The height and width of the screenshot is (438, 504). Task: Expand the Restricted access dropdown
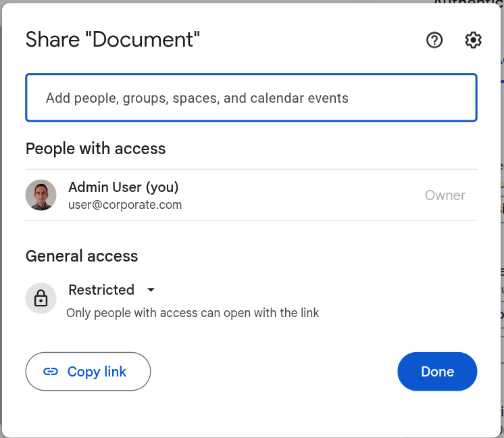(x=112, y=290)
